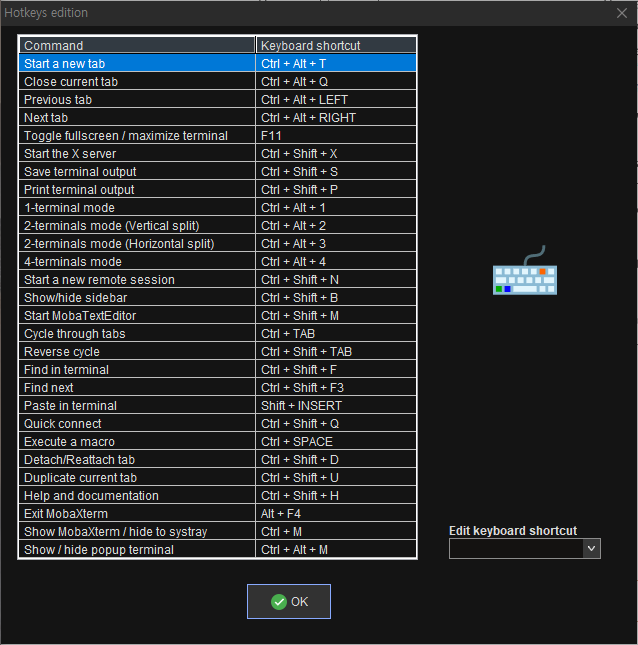Viewport: 638px width, 645px height.
Task: Select the 'Execute a macro' command
Action: pos(137,441)
